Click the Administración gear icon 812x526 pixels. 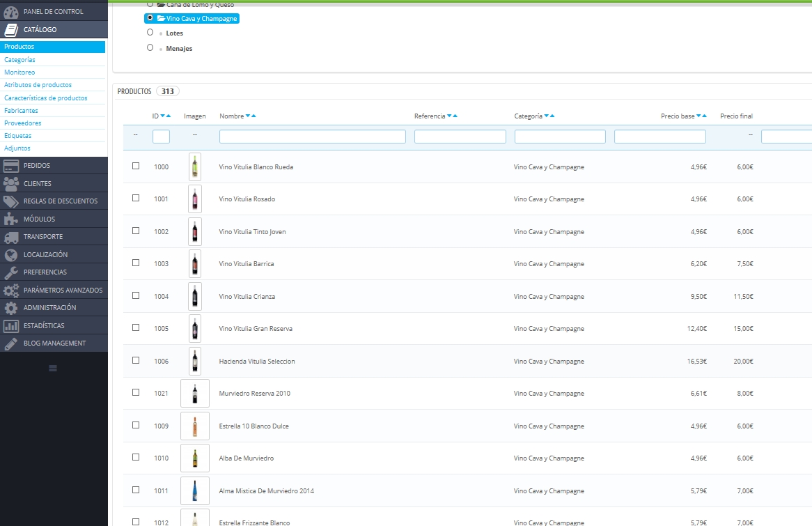tap(11, 308)
